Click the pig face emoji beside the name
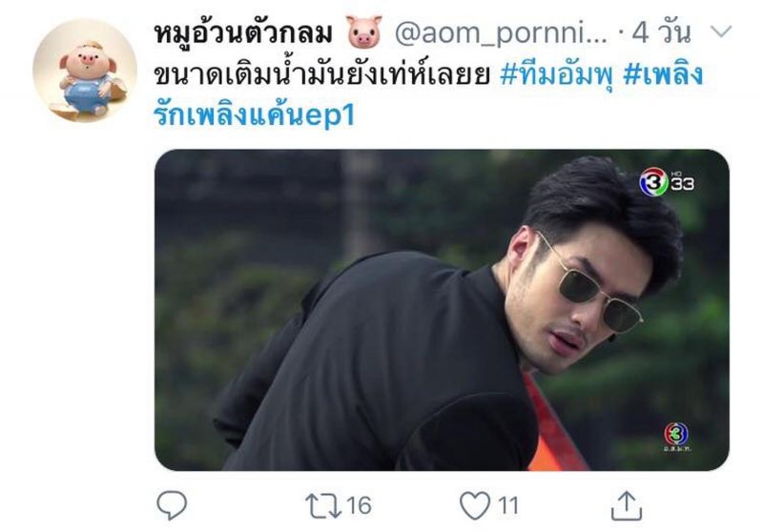Screen dimensions: 763x532 tap(364, 32)
